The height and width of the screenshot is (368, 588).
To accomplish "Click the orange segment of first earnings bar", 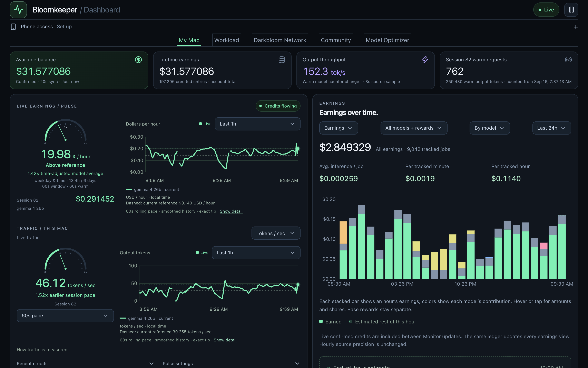I will [343, 232].
